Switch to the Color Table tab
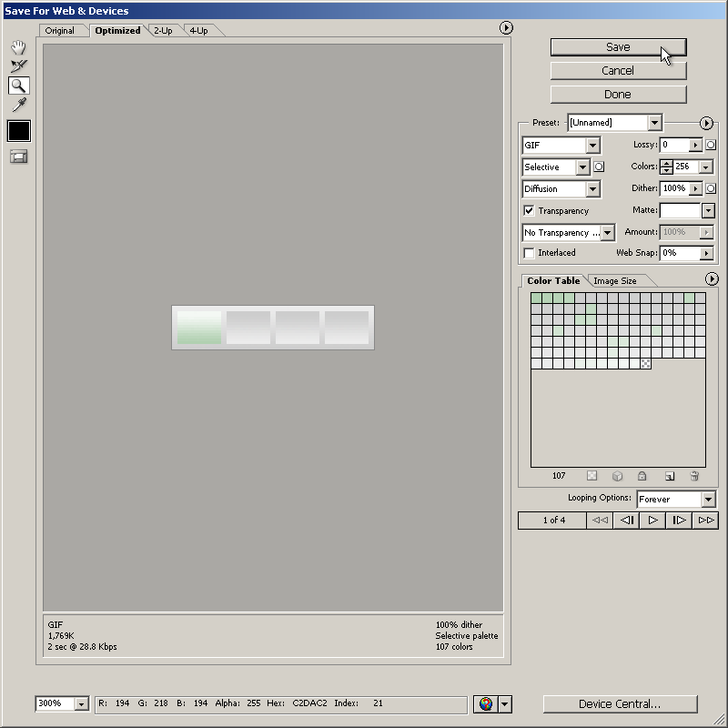Screen dimensions: 728x728 tap(553, 281)
